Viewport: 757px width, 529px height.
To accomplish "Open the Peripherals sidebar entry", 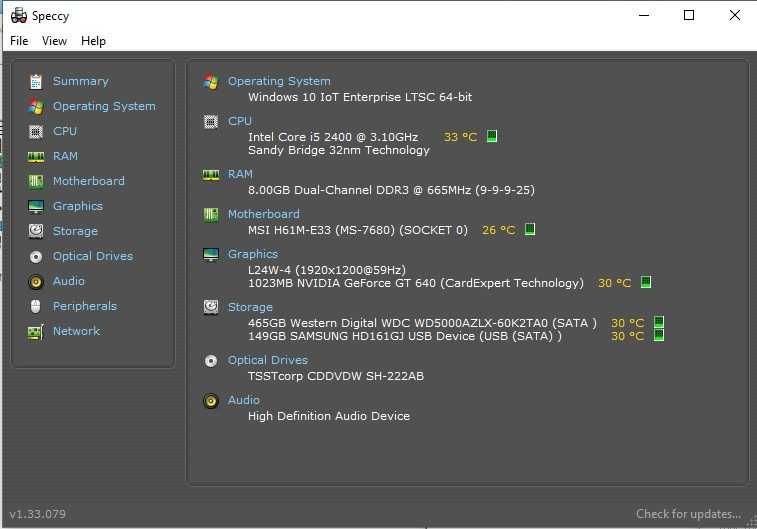I will coord(85,306).
